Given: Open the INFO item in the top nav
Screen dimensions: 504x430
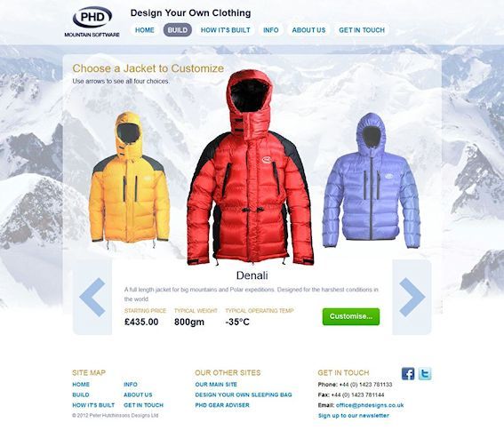Looking at the screenshot, I should [x=271, y=30].
